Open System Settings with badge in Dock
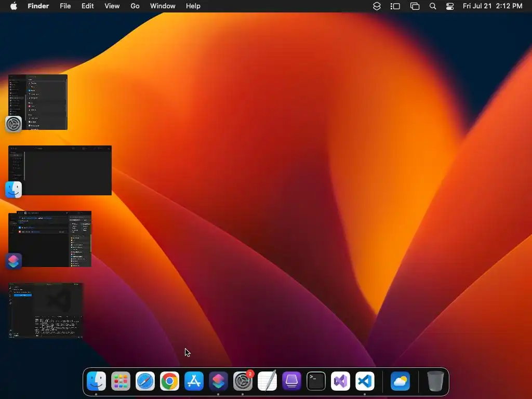 tap(243, 381)
